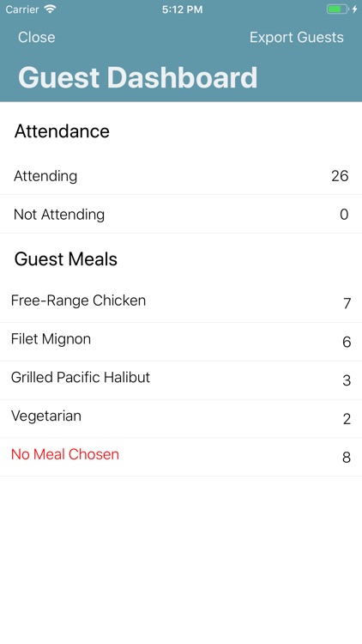
Task: Tap the WiFi icon in status bar
Action: [x=51, y=9]
